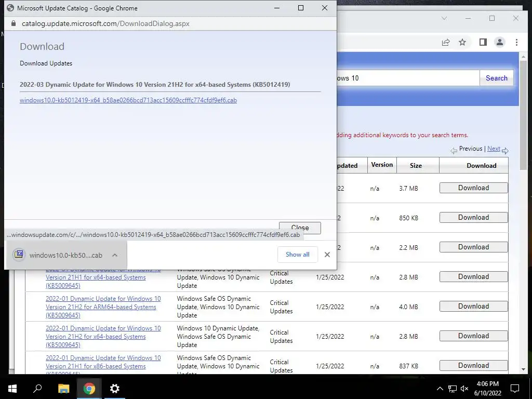The width and height of the screenshot is (532, 399).
Task: Sort by Size column header
Action: (416, 166)
